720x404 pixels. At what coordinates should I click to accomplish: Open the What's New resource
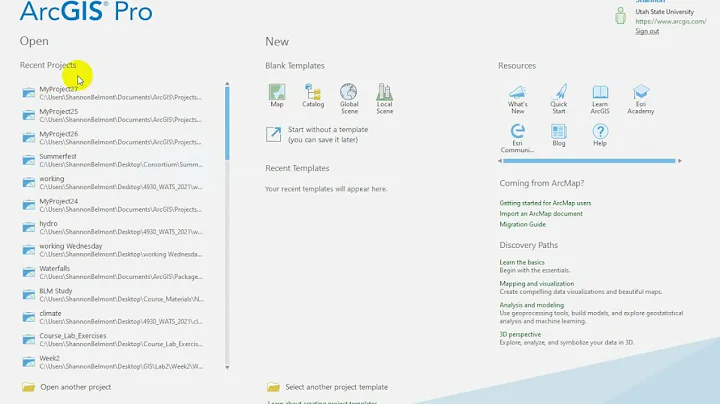coord(518,99)
